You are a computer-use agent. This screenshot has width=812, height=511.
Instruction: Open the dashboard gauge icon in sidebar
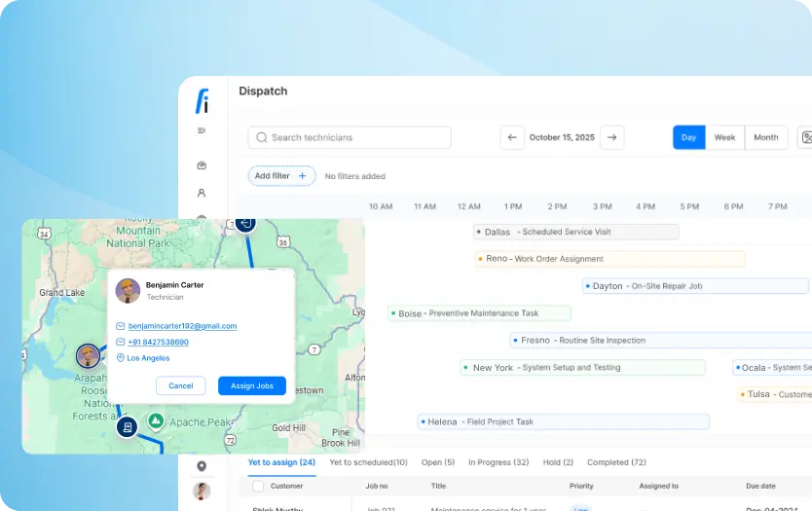[x=202, y=165]
